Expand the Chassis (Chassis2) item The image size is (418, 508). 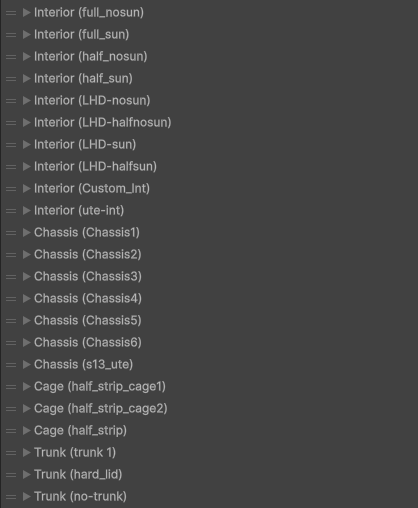point(27,254)
